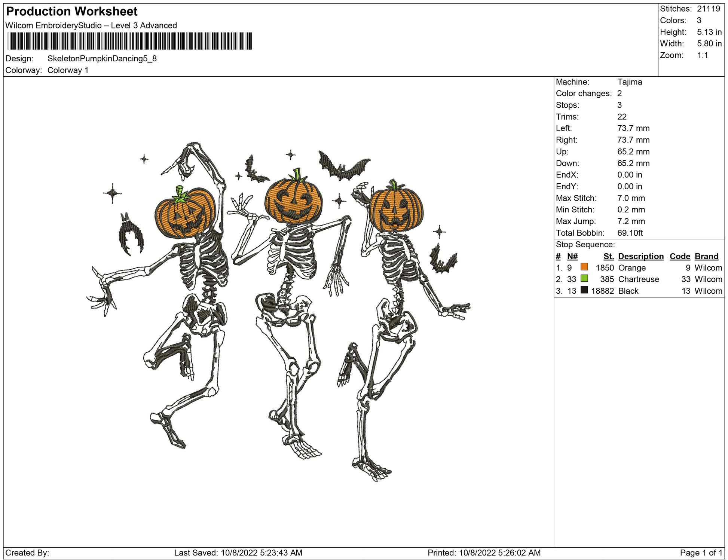Click the right pumpkin head
Viewport: 728px width, 560px height.
click(397, 210)
